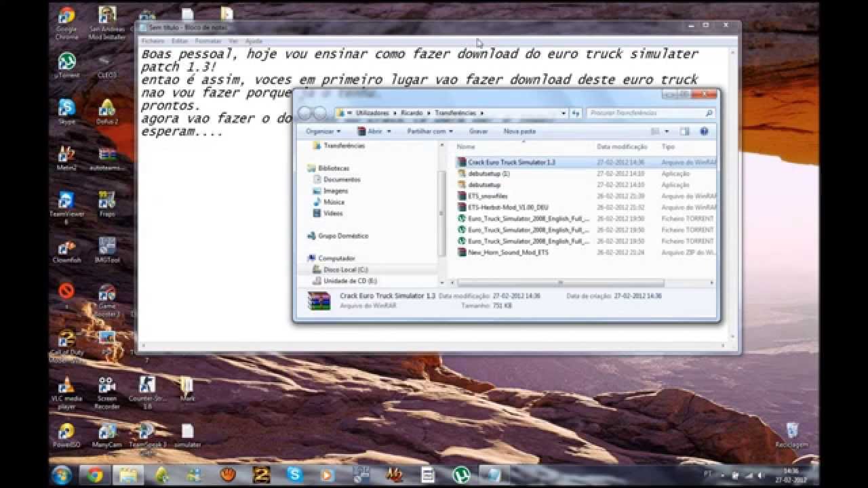Select the Dofus 2 desktop icon
This screenshot has height=488, width=868.
click(107, 112)
